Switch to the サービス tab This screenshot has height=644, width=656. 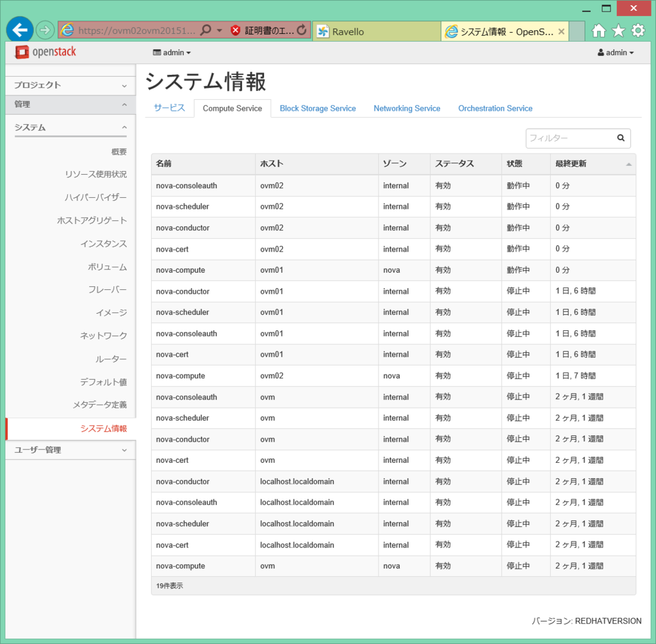[x=169, y=108]
